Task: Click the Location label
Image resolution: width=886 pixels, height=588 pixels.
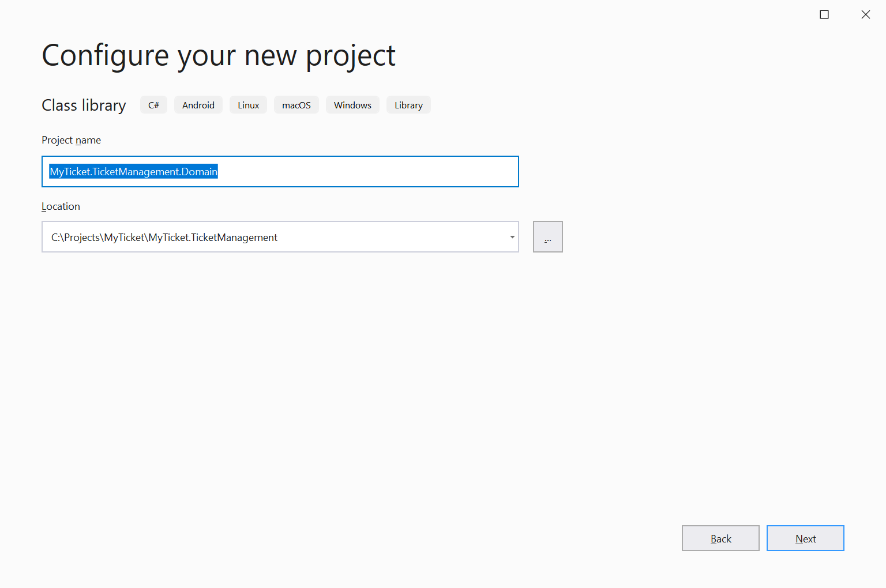Action: (x=61, y=206)
